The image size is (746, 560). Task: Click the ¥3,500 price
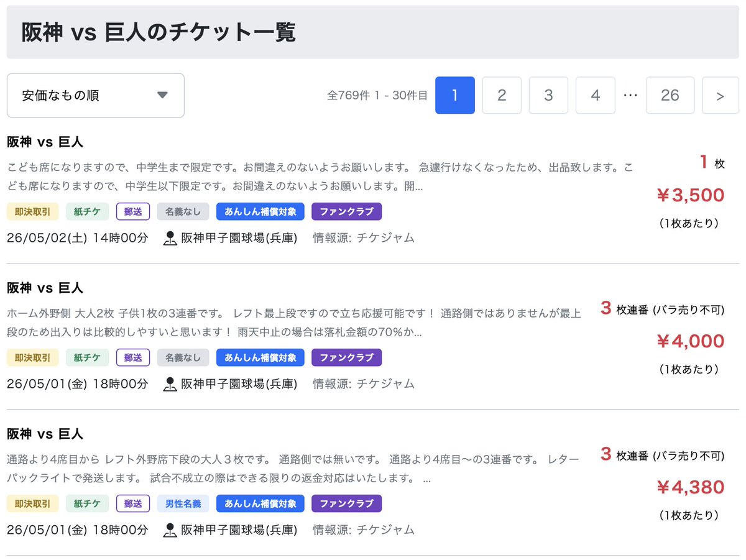tap(690, 195)
